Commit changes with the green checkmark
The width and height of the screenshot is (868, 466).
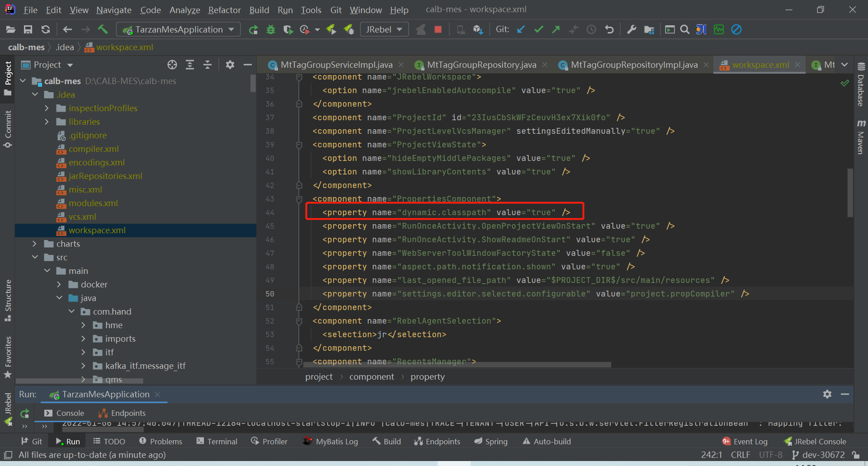click(x=538, y=30)
